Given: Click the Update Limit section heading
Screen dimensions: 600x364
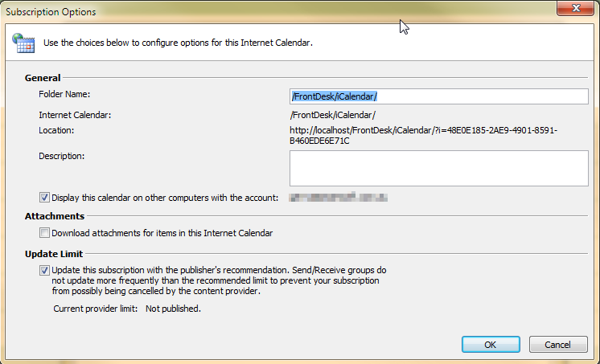Looking at the screenshot, I should click(x=54, y=254).
